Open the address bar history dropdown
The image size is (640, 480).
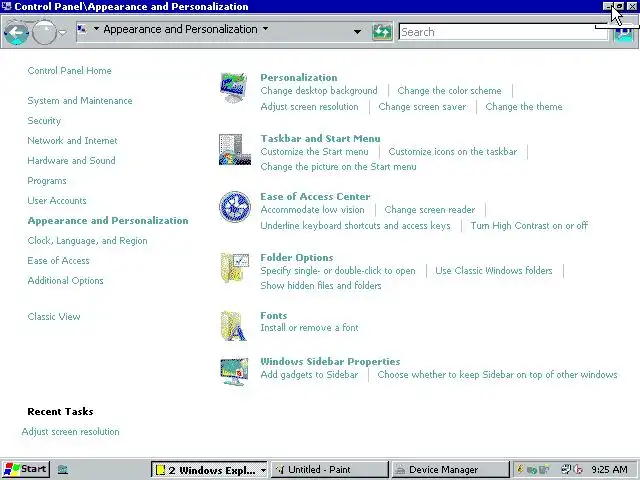[x=357, y=31]
